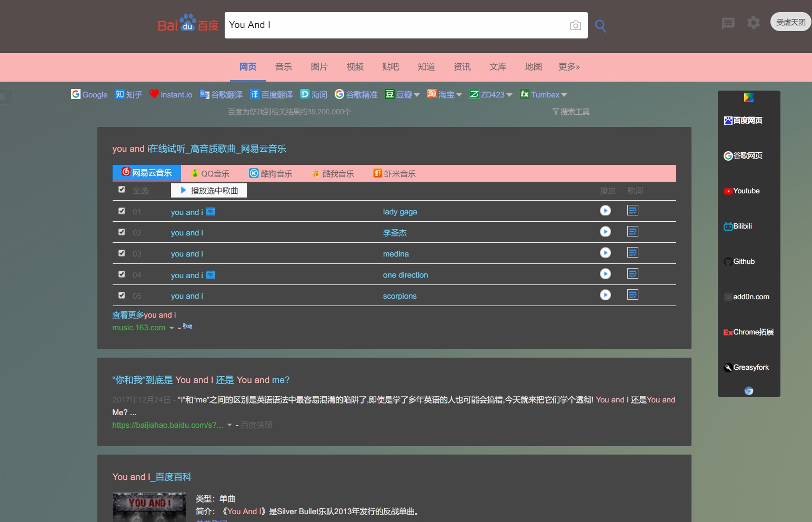Expand the baijiahao URL arrow menu
This screenshot has width=812, height=522.
coord(229,426)
